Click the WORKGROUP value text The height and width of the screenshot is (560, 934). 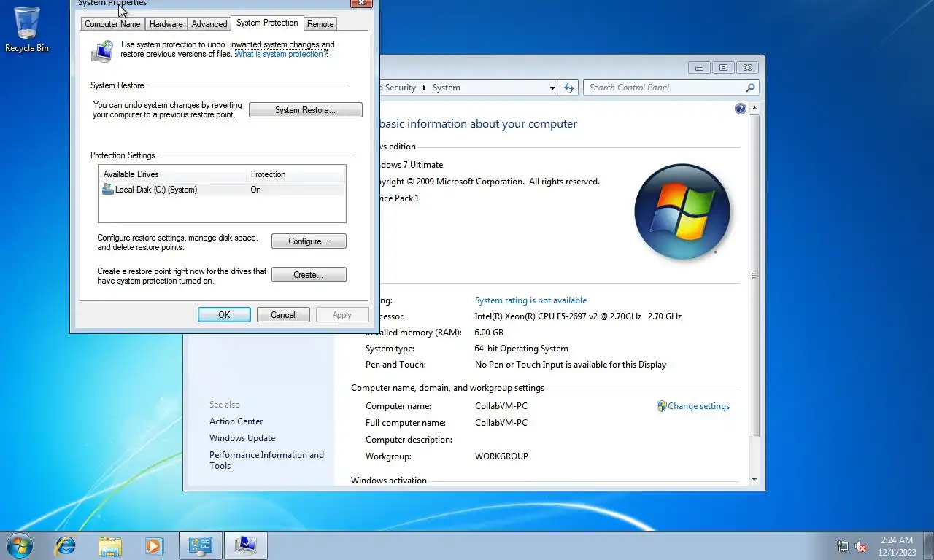pos(501,456)
